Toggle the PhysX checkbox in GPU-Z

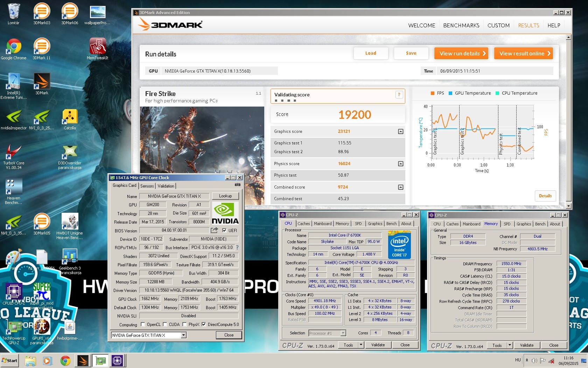pyautogui.click(x=185, y=325)
